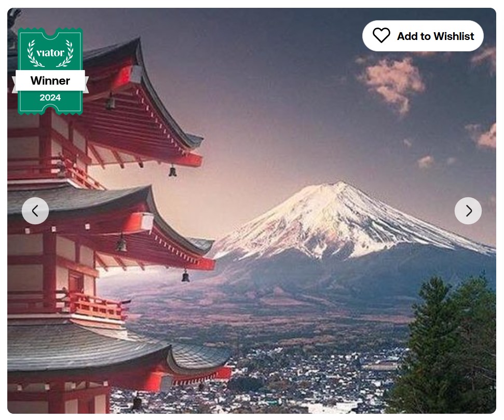Viewport: 504px width, 420px height.
Task: Click the hanging bell under top pagoda roof
Action: click(173, 171)
